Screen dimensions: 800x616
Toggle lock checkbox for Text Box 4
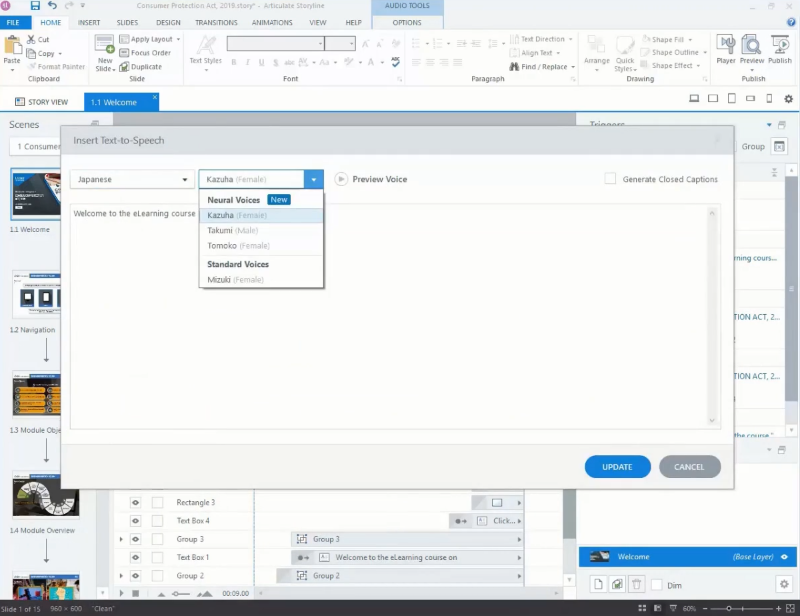click(x=158, y=521)
